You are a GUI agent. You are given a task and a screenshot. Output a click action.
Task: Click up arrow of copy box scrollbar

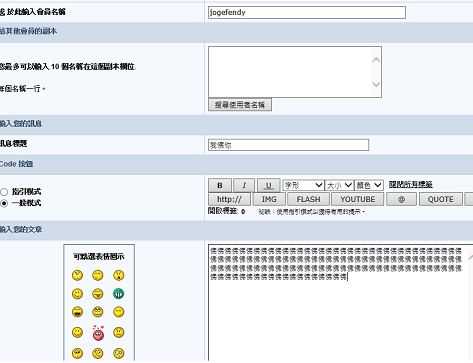pyautogui.click(x=376, y=60)
